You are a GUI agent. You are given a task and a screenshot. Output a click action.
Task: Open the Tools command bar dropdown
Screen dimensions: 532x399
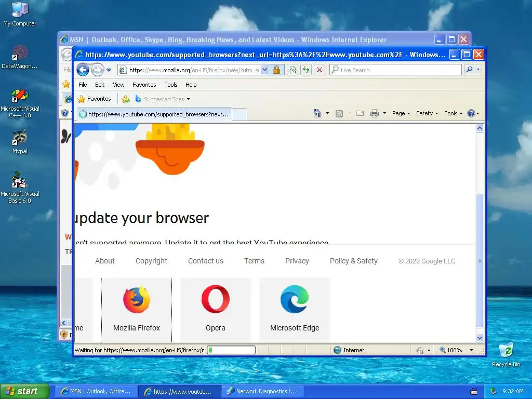point(453,113)
